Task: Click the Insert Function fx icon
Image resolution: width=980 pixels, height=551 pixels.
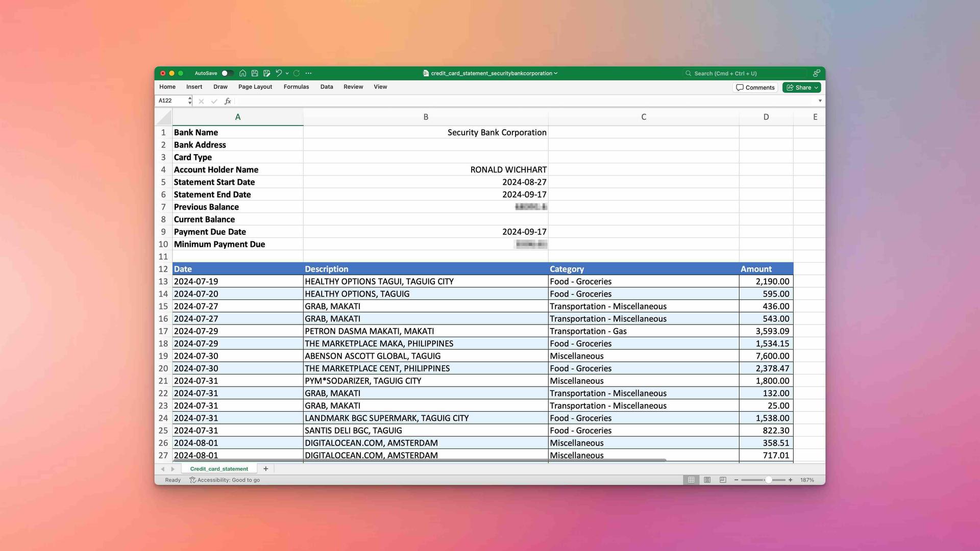Action: [228, 102]
